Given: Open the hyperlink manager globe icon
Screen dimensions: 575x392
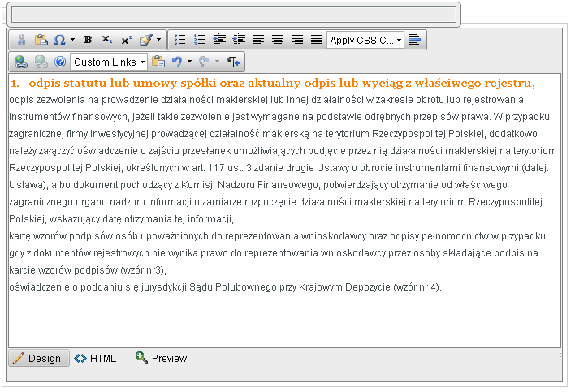Looking at the screenshot, I should [21, 62].
